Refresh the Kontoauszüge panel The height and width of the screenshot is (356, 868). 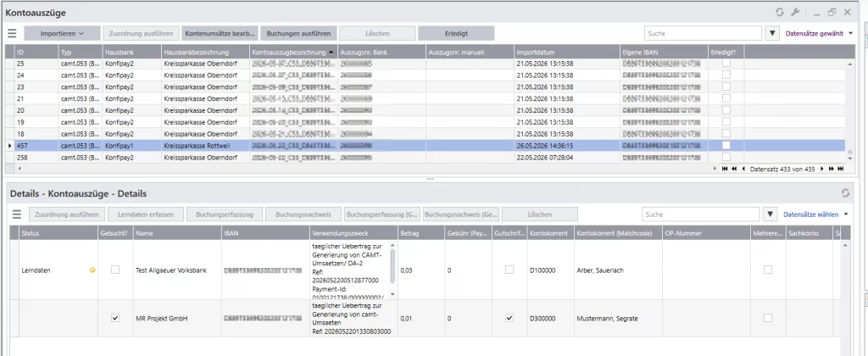782,12
